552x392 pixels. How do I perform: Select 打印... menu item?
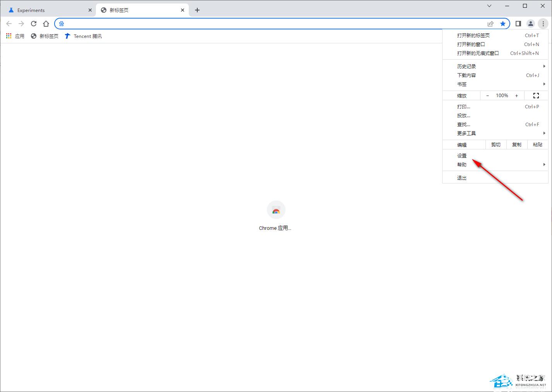click(x=495, y=106)
